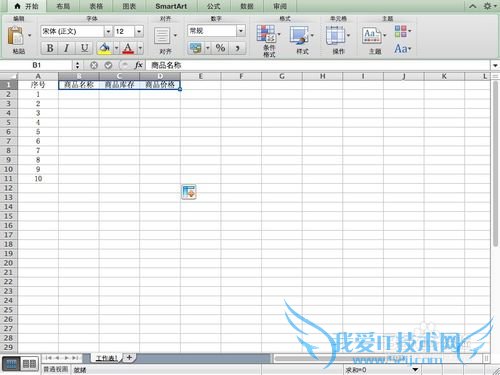The height and width of the screenshot is (375, 500).
Task: Apply the red font color
Action: pos(128,48)
